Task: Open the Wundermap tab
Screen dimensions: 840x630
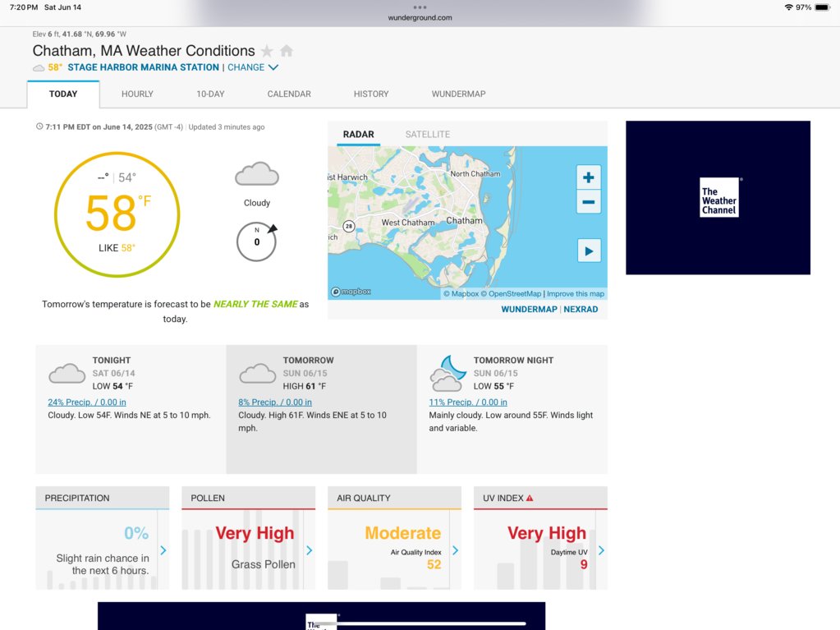Action: [x=458, y=94]
